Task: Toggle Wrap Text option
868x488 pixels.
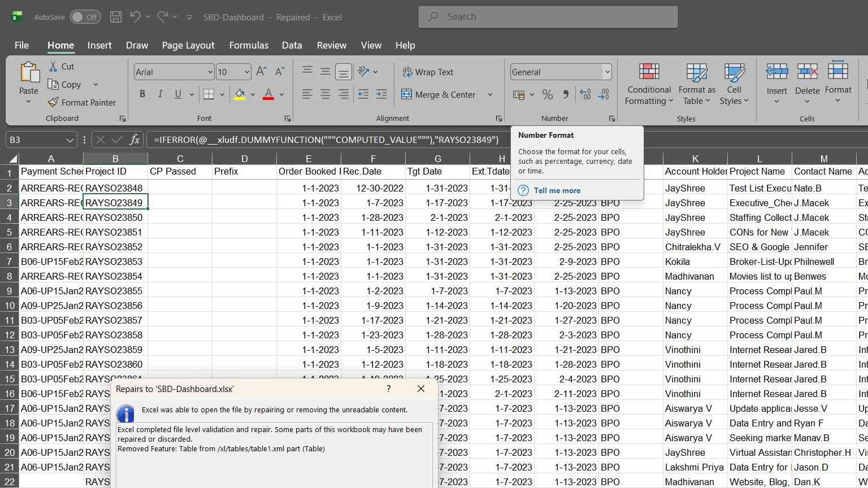Action: click(428, 72)
